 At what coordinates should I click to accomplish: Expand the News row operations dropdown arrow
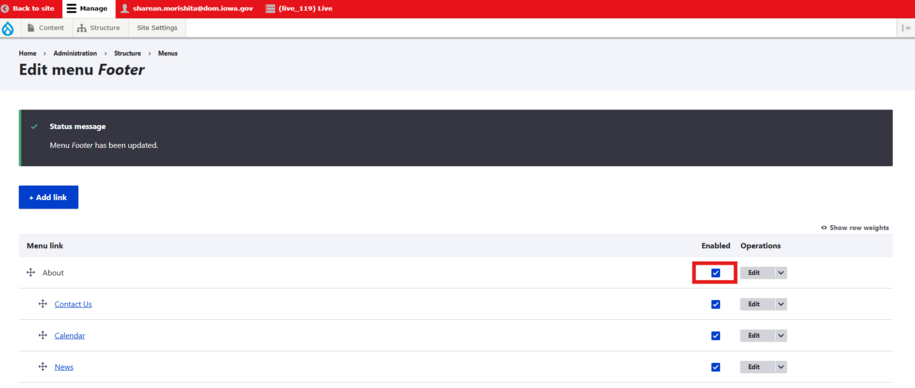point(781,367)
